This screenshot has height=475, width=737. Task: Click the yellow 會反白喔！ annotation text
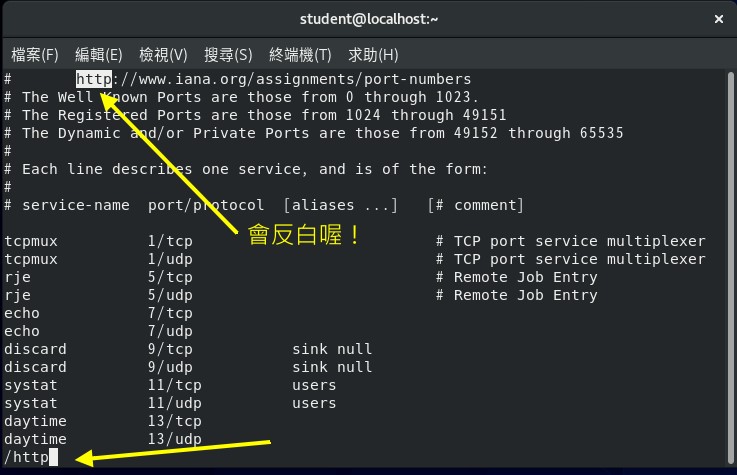303,237
